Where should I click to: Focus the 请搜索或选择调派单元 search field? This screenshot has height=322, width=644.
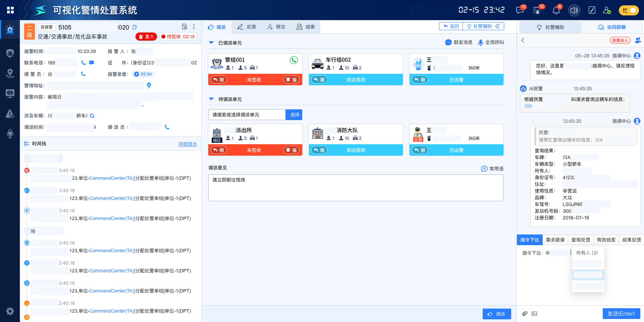(247, 115)
